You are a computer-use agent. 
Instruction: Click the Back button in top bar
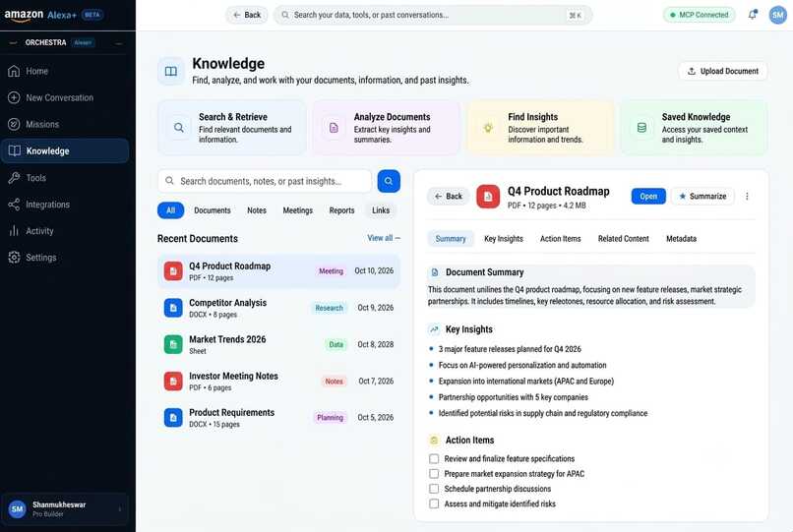[x=247, y=15]
